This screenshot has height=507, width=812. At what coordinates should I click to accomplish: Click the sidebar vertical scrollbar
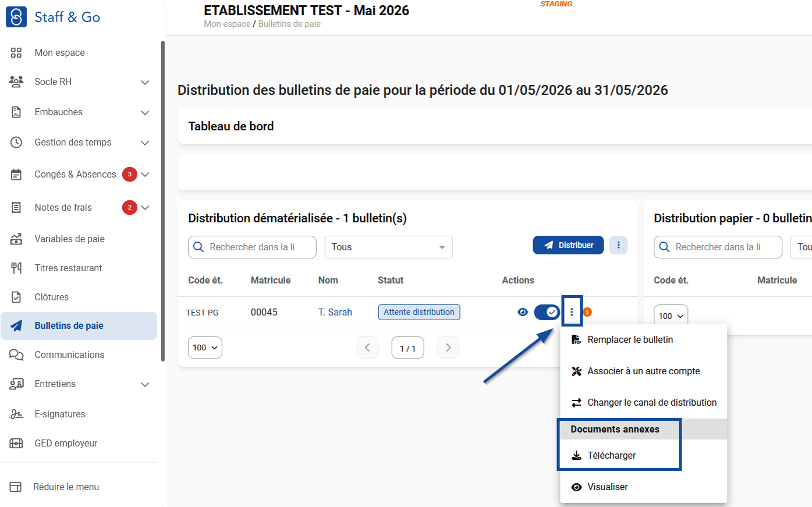[163, 201]
